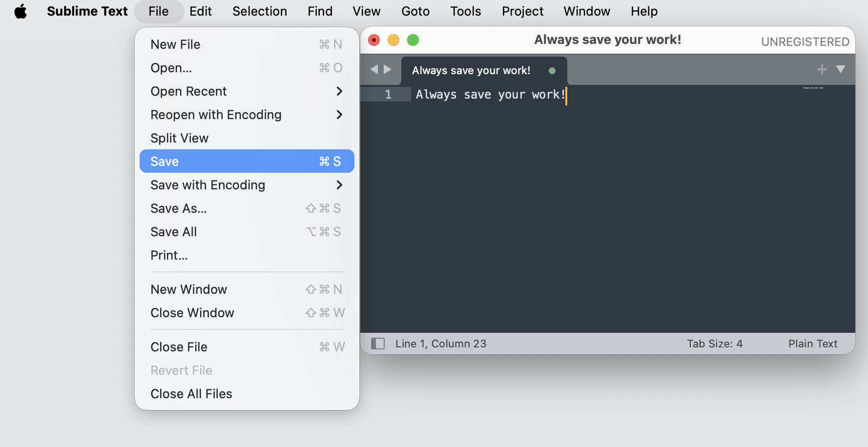This screenshot has height=447, width=868.
Task: Close the window with red button
Action: (x=374, y=40)
